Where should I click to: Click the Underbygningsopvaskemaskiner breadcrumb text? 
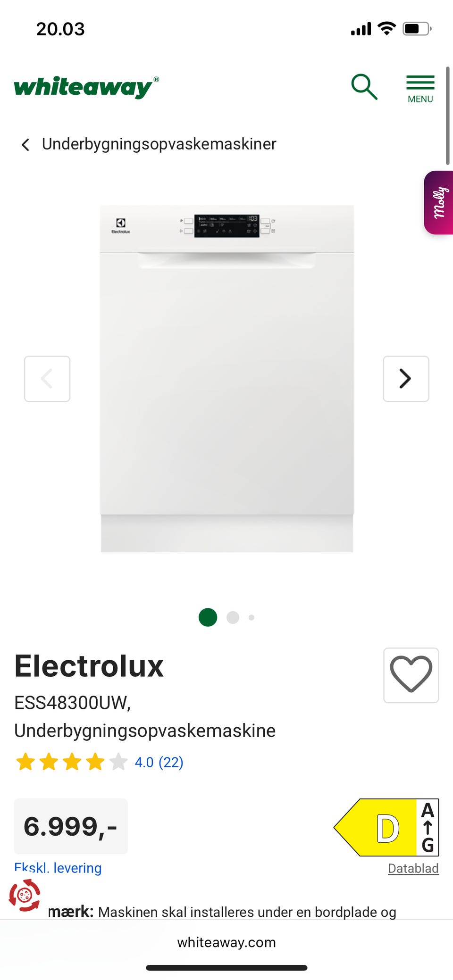click(x=159, y=144)
